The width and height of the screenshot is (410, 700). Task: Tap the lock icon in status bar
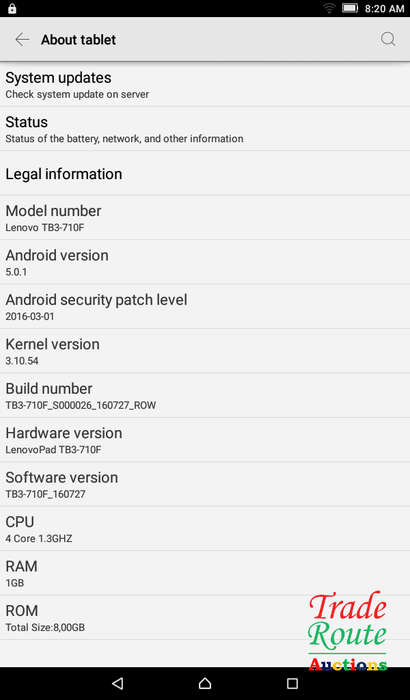(x=12, y=8)
